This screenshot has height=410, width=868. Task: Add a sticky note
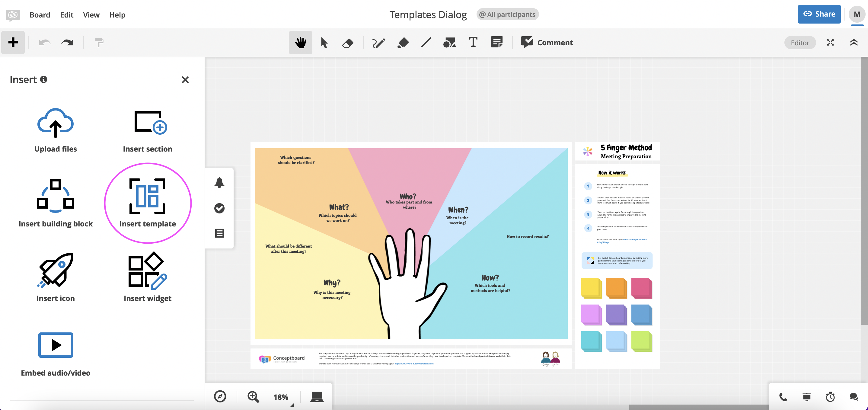click(497, 43)
